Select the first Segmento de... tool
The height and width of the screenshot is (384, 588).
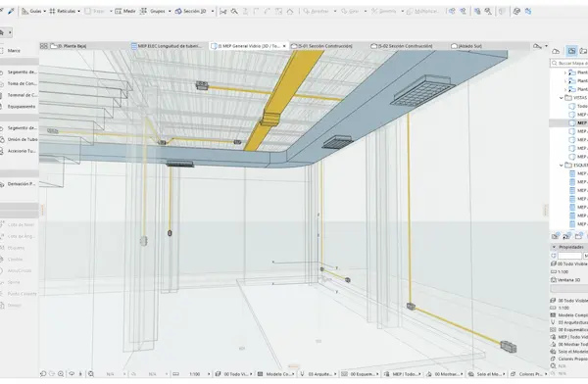19,72
